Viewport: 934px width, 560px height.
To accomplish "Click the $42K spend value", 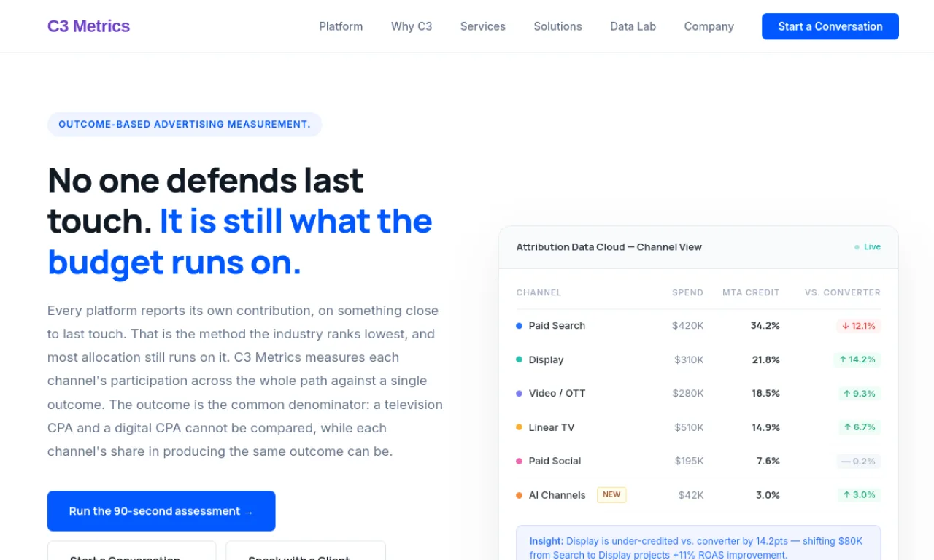I will pyautogui.click(x=691, y=495).
